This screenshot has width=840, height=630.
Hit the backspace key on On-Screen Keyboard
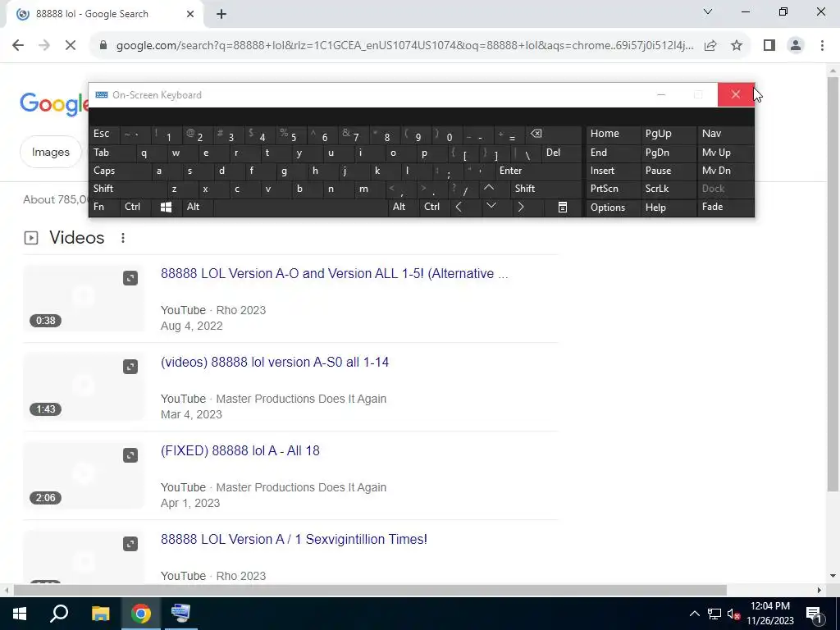click(x=555, y=134)
